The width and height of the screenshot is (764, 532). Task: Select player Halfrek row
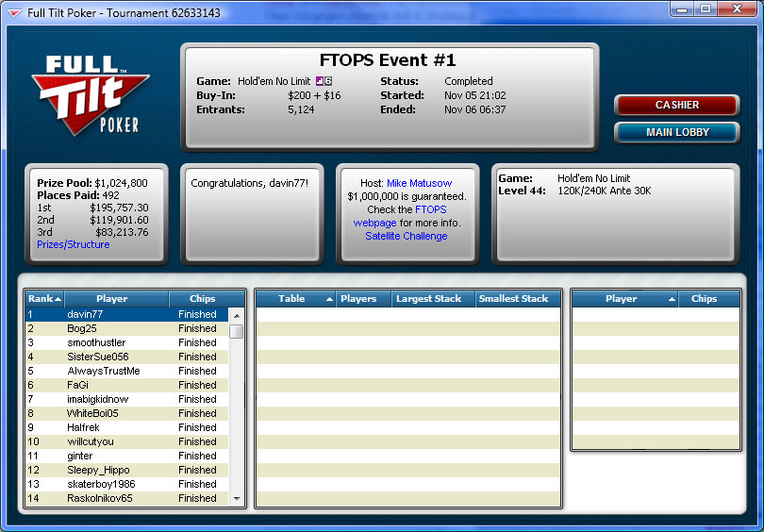(126, 427)
